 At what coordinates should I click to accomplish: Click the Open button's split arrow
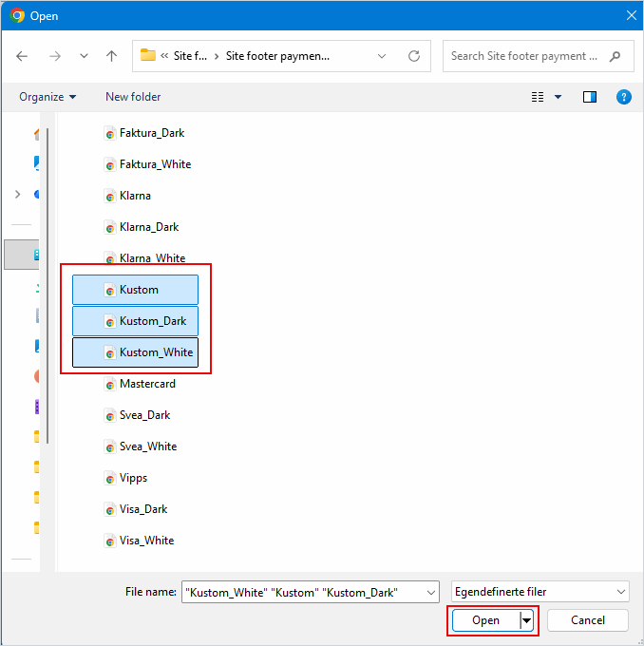(x=525, y=620)
